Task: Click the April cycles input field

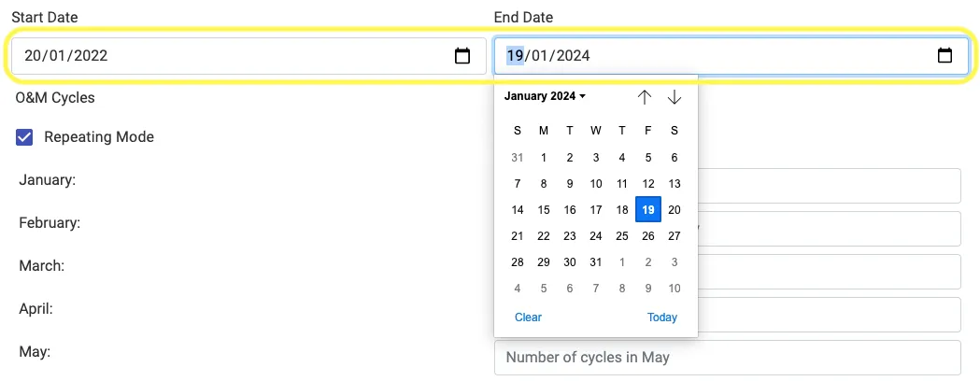Action: coord(830,315)
